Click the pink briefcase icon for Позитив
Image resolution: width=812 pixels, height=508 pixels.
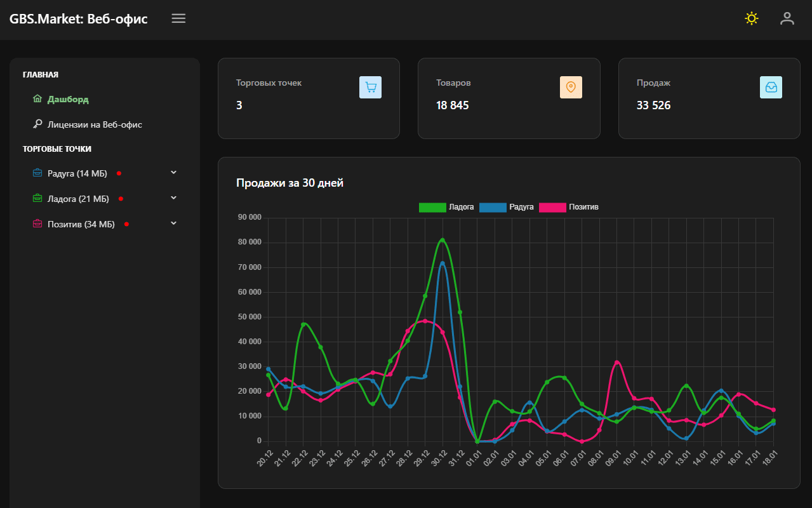click(37, 224)
